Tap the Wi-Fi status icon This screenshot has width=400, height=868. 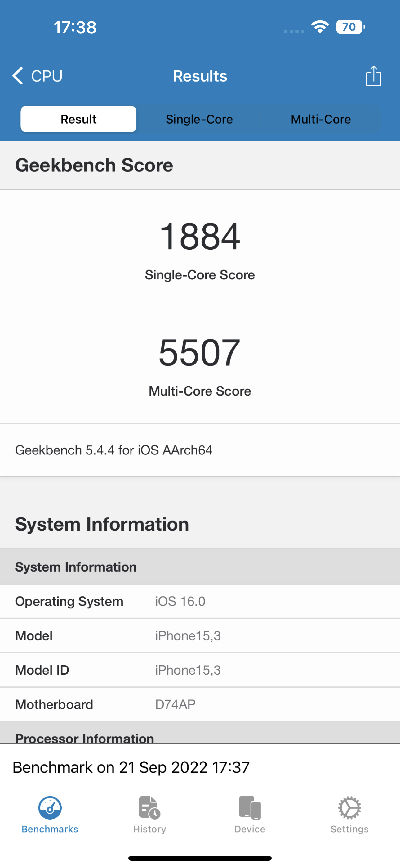tap(320, 27)
